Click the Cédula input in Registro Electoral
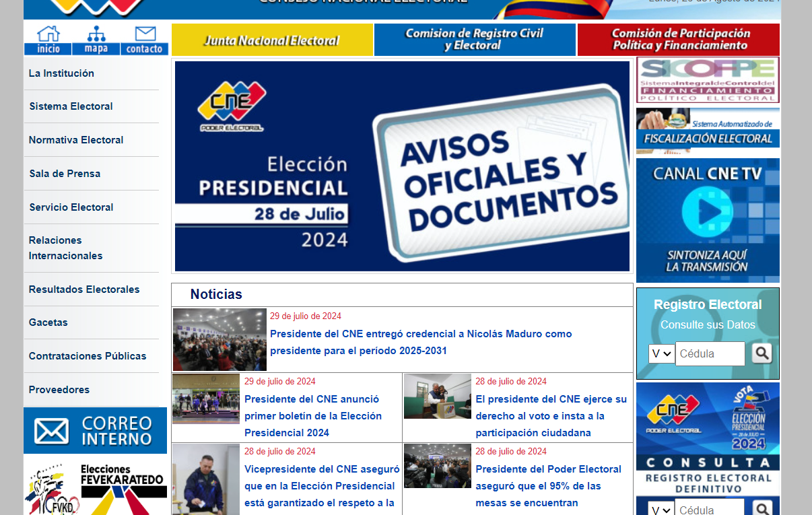This screenshot has width=812, height=515. click(x=710, y=353)
